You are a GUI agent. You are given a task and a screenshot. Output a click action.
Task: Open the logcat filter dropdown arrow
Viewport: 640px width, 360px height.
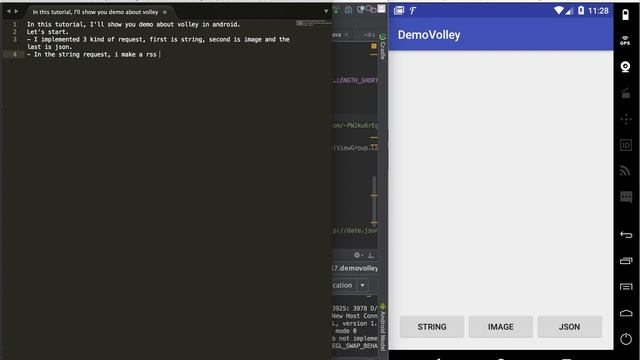coord(362,285)
